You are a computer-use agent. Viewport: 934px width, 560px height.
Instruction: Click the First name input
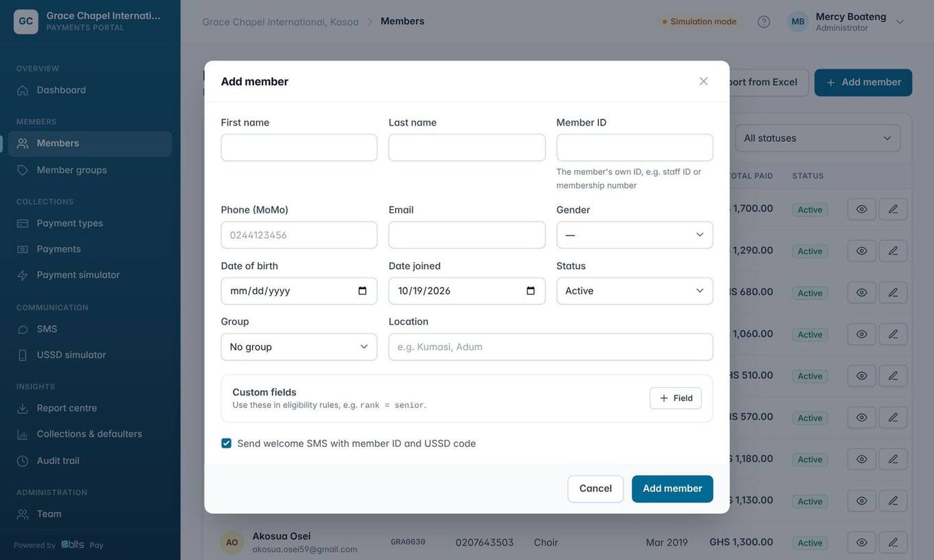click(299, 148)
